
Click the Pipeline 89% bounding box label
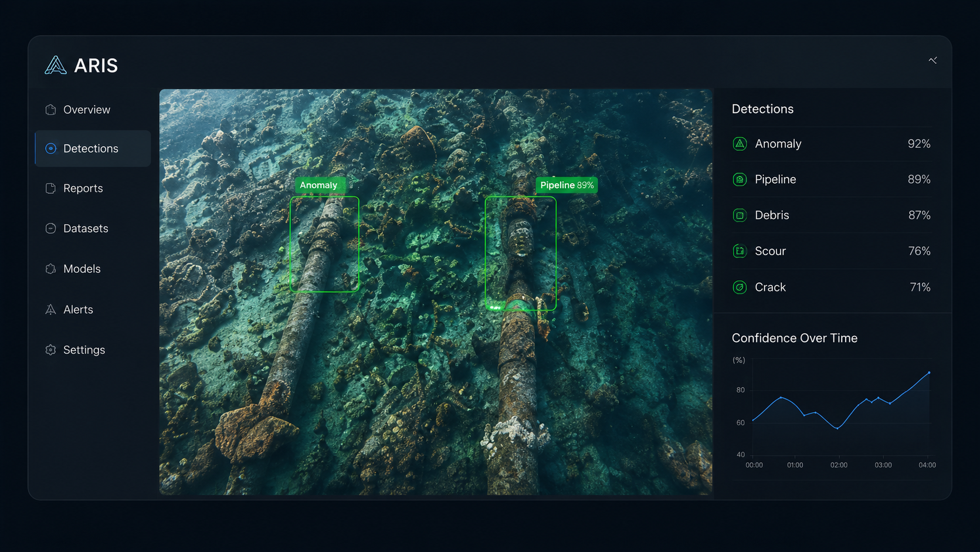pyautogui.click(x=567, y=185)
